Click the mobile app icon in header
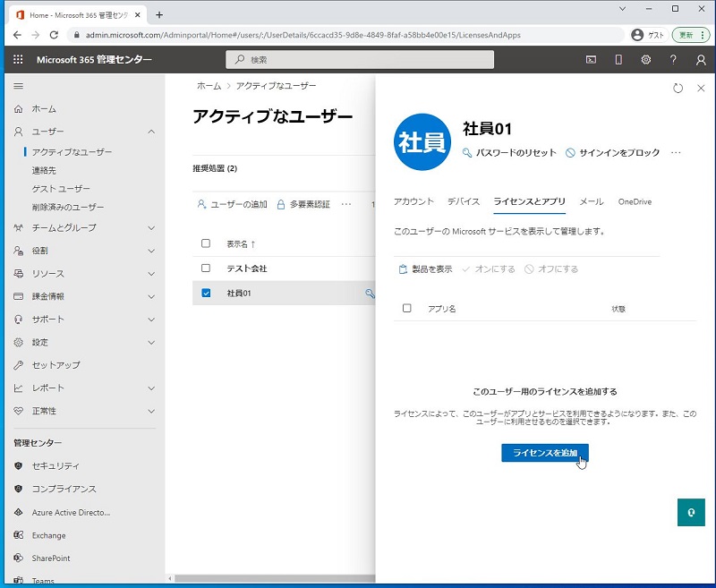The image size is (716, 588). pyautogui.click(x=618, y=59)
